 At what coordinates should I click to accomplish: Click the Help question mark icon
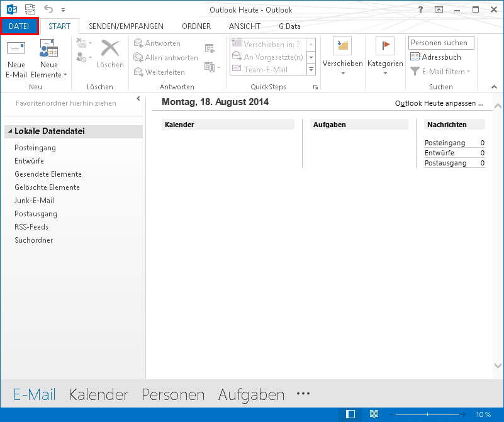coord(420,9)
